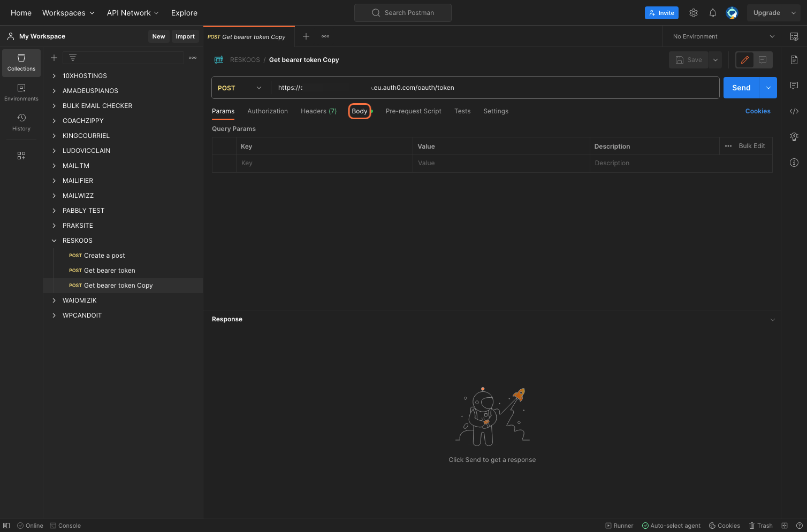Expand the BULK EMAIL CHECKER collection

coord(54,106)
